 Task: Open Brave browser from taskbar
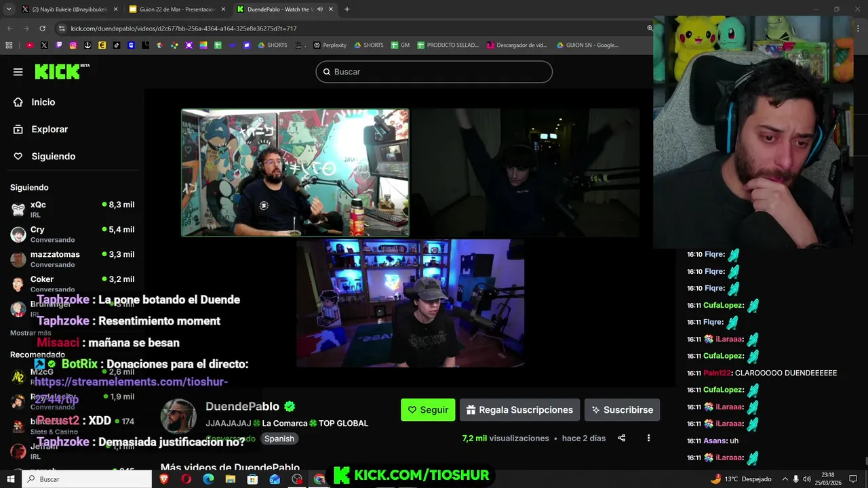click(x=164, y=479)
